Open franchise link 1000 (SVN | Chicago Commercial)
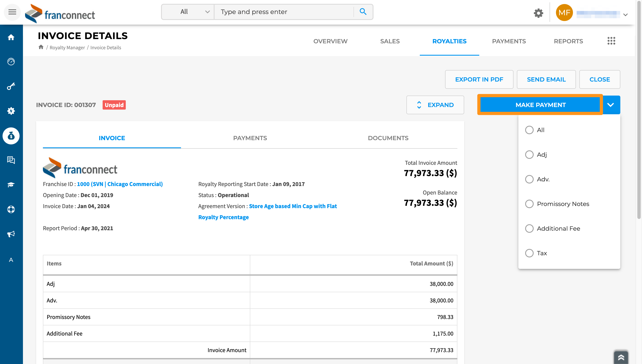 click(120, 184)
